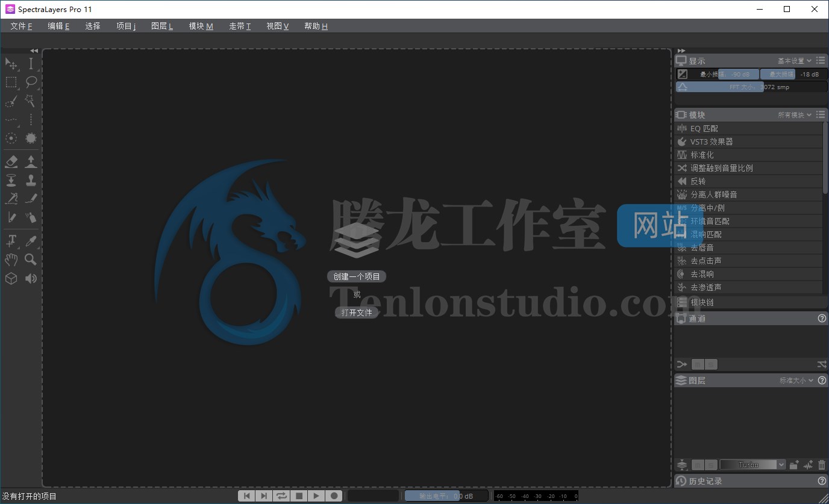The width and height of the screenshot is (829, 504).
Task: Click the add folder group icon in Layers
Action: [x=794, y=465]
